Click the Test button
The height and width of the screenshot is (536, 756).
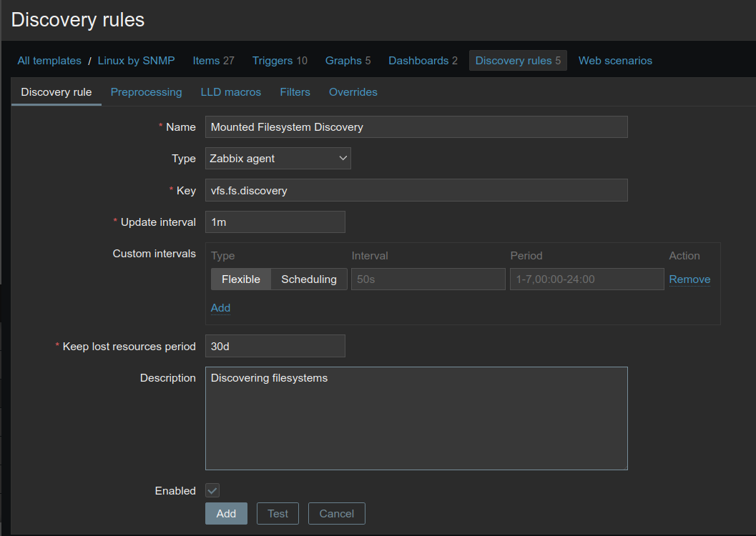(278, 514)
